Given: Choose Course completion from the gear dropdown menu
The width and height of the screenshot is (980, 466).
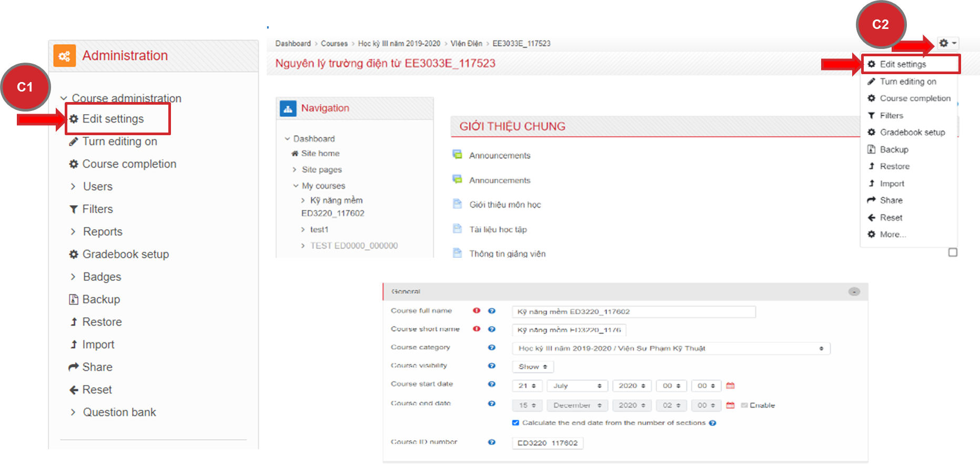Looking at the screenshot, I should pos(915,98).
